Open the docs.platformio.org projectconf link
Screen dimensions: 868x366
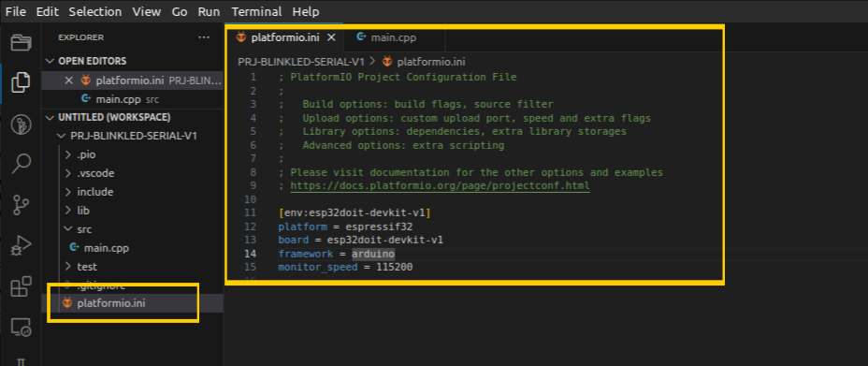(441, 185)
